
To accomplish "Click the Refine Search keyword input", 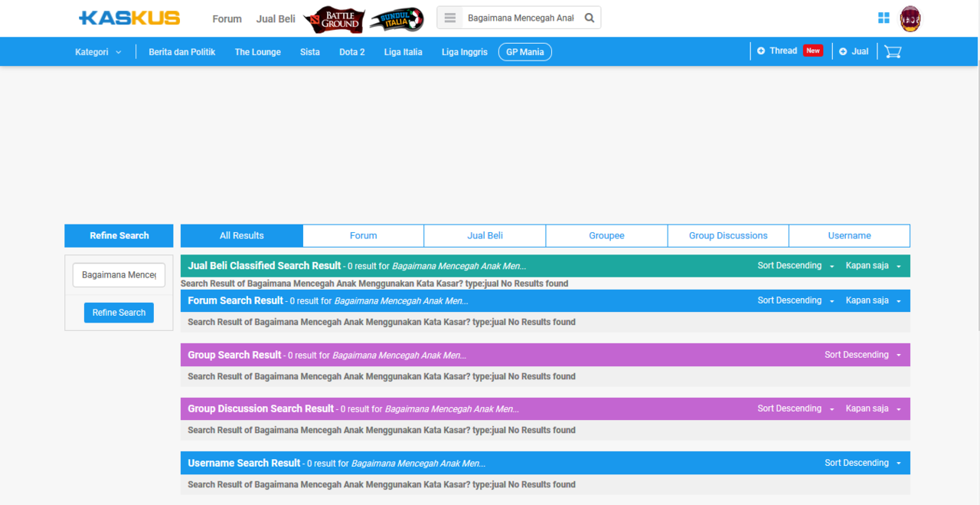I will click(119, 275).
